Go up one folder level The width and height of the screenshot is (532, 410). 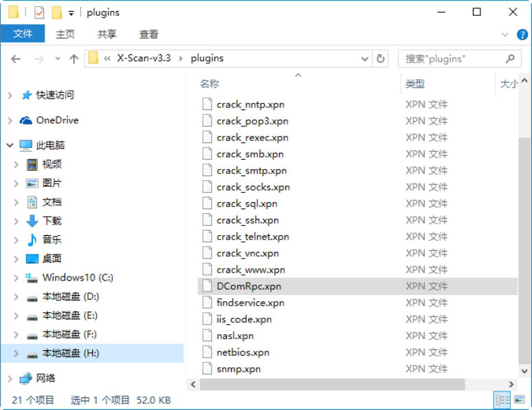pos(74,59)
